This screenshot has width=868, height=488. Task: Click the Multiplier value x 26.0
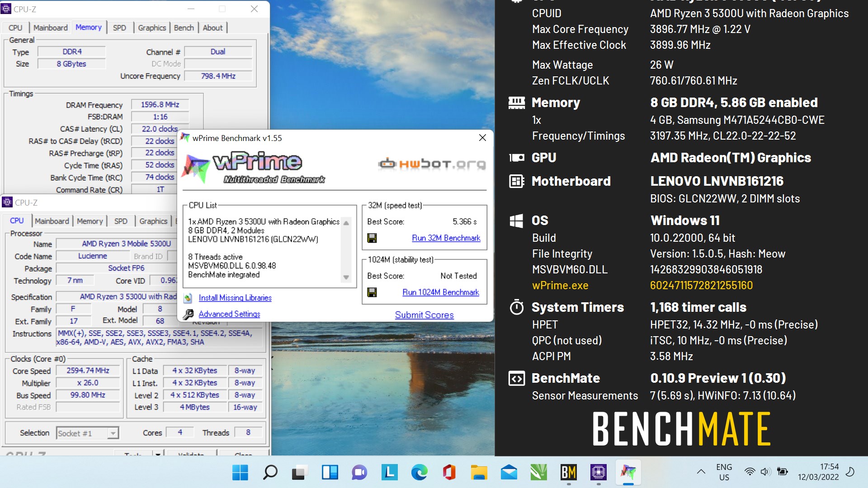tap(88, 383)
